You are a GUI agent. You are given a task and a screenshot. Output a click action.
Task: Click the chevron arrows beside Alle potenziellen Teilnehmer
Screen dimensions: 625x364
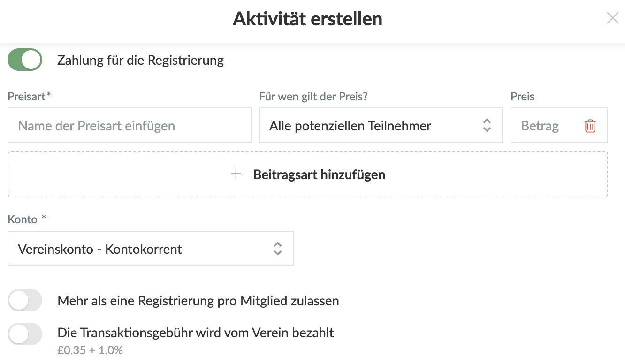click(487, 125)
